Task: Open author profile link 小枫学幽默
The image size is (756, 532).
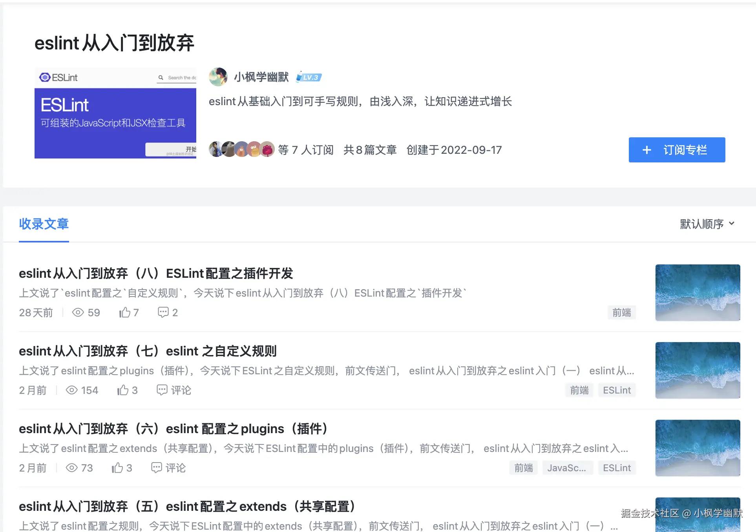Action: click(x=261, y=77)
